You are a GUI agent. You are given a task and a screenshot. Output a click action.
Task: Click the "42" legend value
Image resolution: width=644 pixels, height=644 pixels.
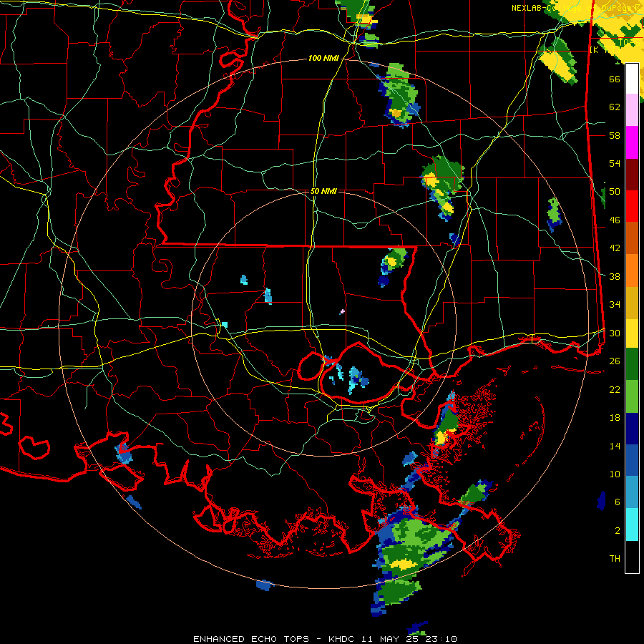[x=615, y=248]
